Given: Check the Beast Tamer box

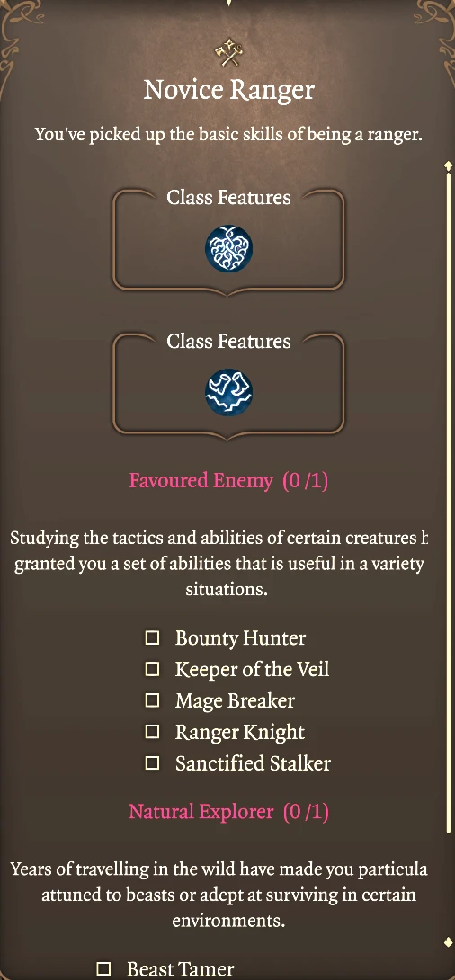Looking at the screenshot, I should 103,969.
